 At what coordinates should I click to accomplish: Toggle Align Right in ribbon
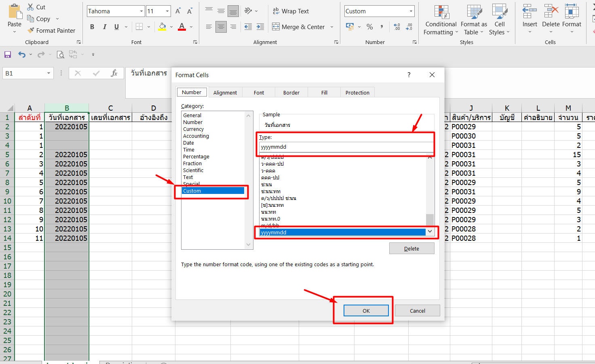233,27
